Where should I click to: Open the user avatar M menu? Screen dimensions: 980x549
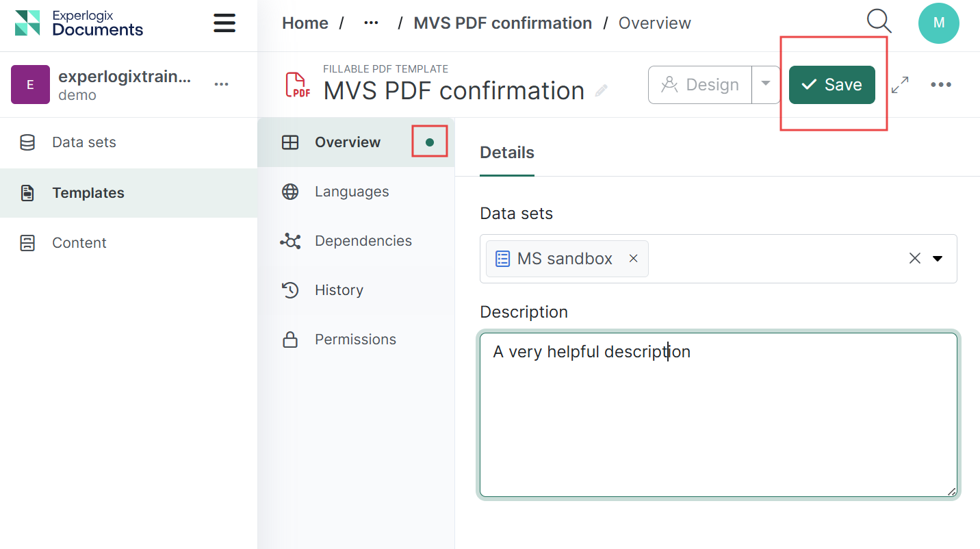coord(938,23)
